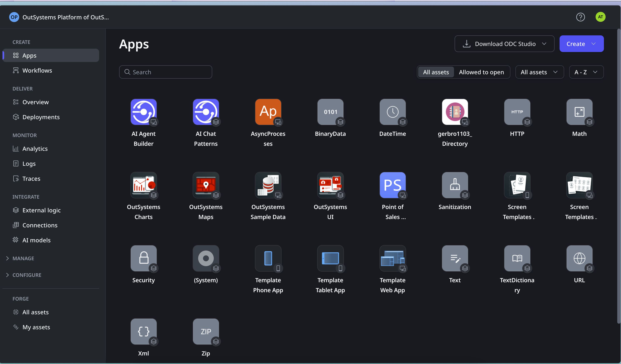This screenshot has height=364, width=621.
Task: Open the OutSystems Charts icon
Action: (143, 185)
